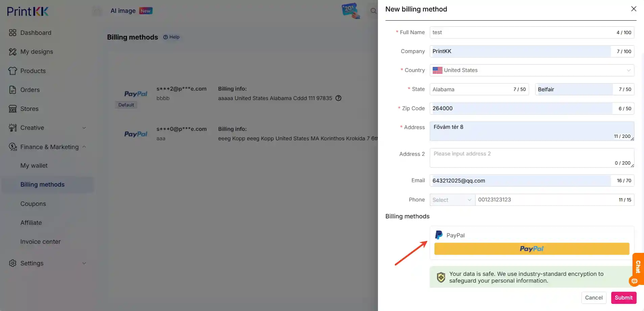Go to the Coupons page

pos(33,204)
